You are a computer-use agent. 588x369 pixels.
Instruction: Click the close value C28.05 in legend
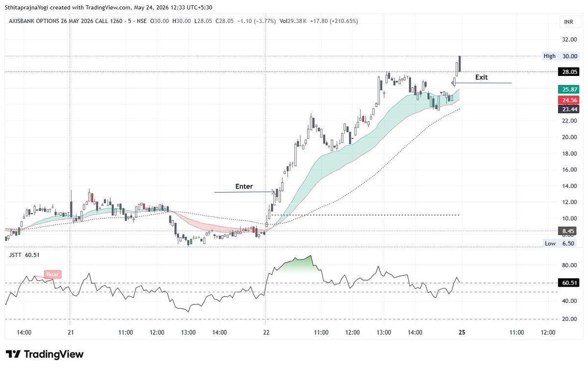223,21
